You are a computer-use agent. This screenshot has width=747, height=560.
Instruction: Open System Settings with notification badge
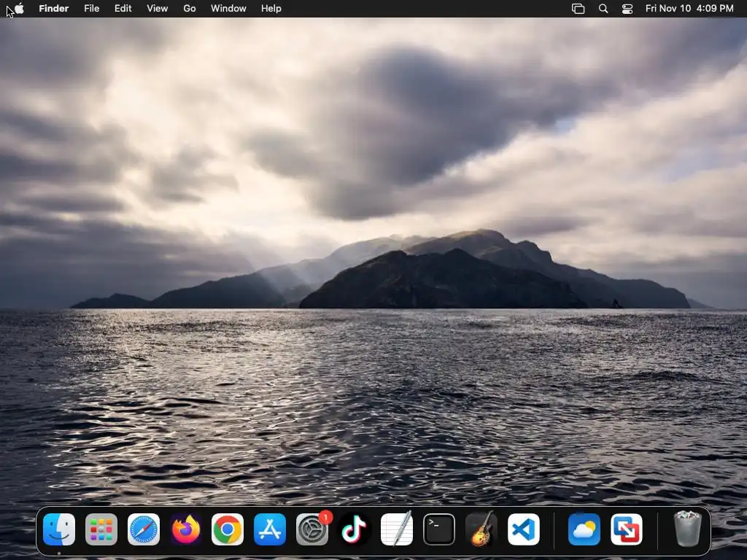point(312,529)
